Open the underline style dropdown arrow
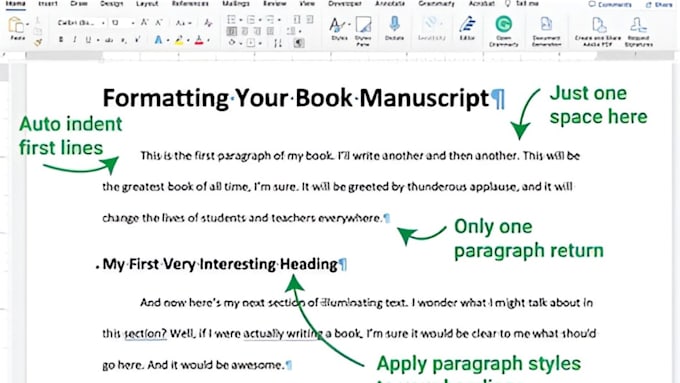The width and height of the screenshot is (680, 383). pos(98,40)
